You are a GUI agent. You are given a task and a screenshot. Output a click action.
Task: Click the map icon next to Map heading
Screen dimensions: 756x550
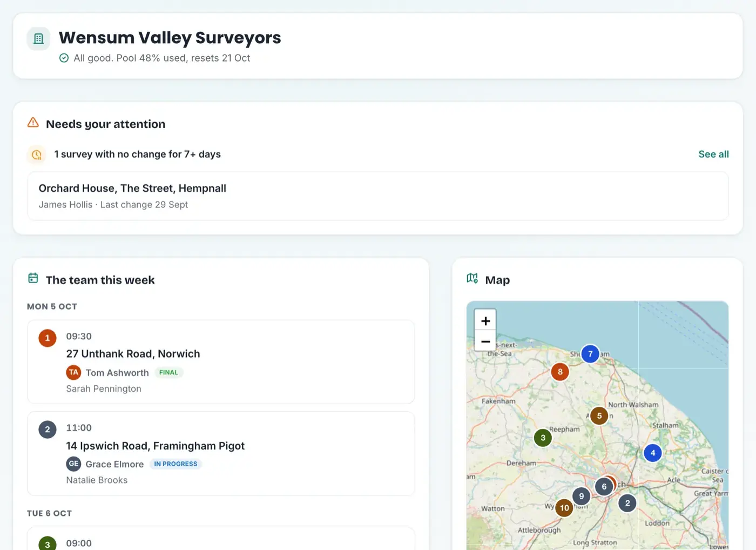click(x=473, y=278)
